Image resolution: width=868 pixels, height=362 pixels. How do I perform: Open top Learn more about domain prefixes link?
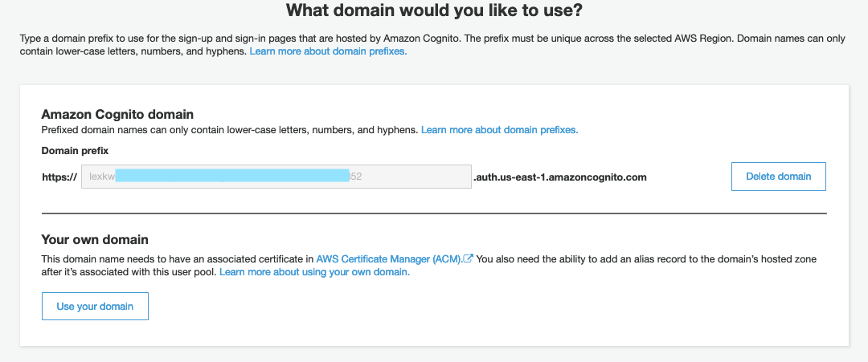[328, 51]
